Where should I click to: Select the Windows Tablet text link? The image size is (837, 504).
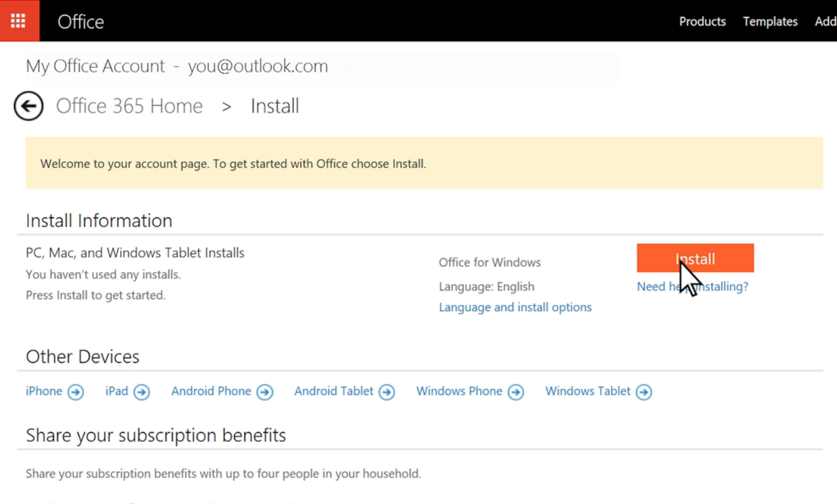587,391
